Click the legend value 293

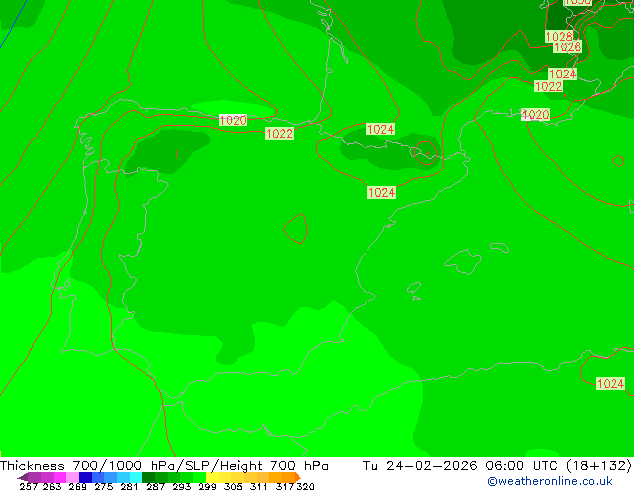click(181, 486)
